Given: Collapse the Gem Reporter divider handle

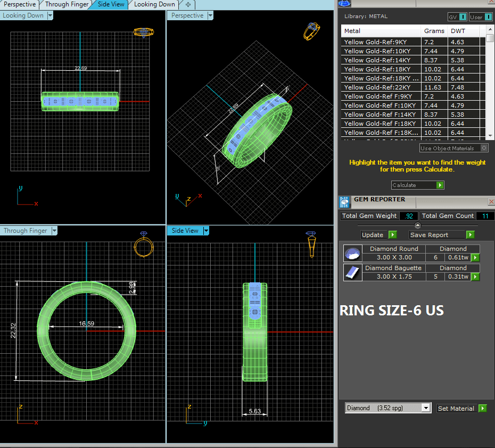Looking at the screenshot, I should pos(418,226).
